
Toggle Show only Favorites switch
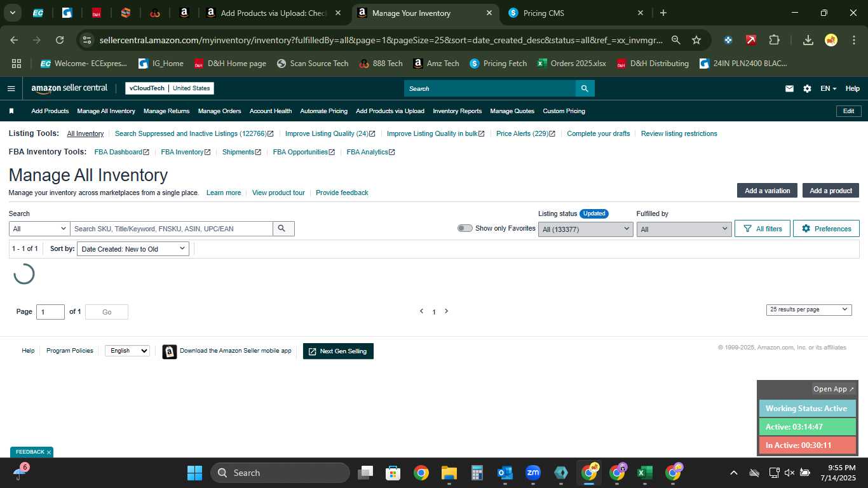tap(465, 228)
